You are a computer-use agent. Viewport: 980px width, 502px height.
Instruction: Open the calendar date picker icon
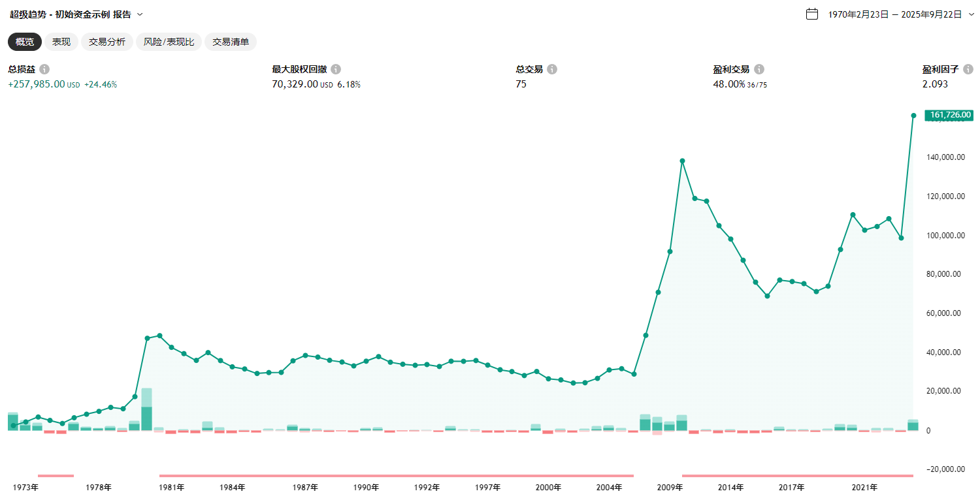pyautogui.click(x=812, y=14)
